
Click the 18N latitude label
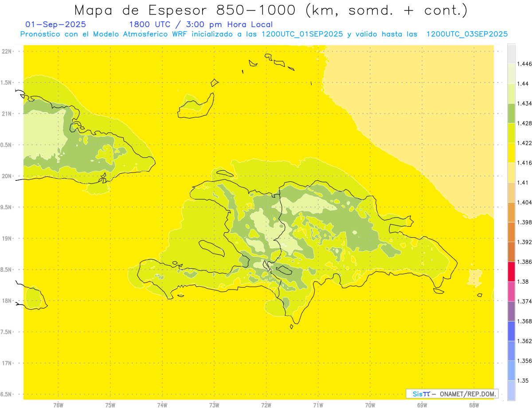(x=7, y=301)
